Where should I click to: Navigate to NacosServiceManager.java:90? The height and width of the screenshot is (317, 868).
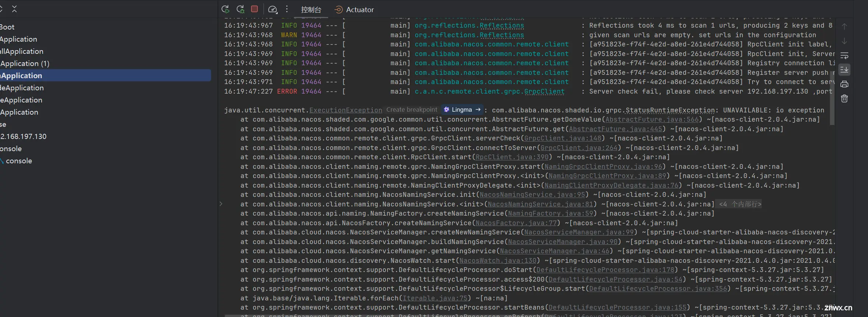coord(563,242)
